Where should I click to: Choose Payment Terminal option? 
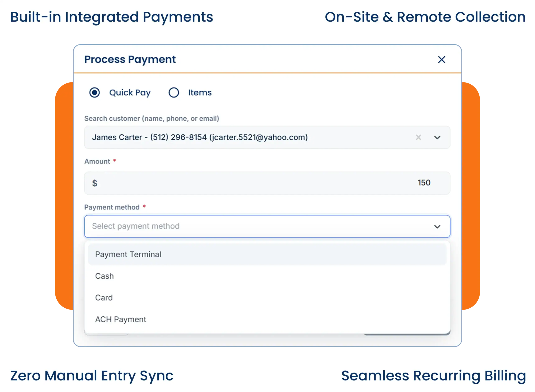267,254
